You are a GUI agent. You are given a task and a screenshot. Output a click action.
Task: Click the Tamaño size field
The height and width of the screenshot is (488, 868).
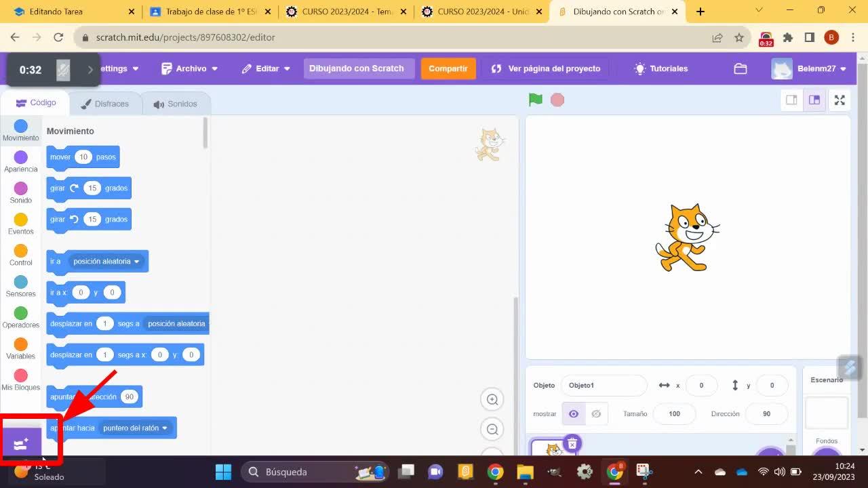[x=674, y=413]
